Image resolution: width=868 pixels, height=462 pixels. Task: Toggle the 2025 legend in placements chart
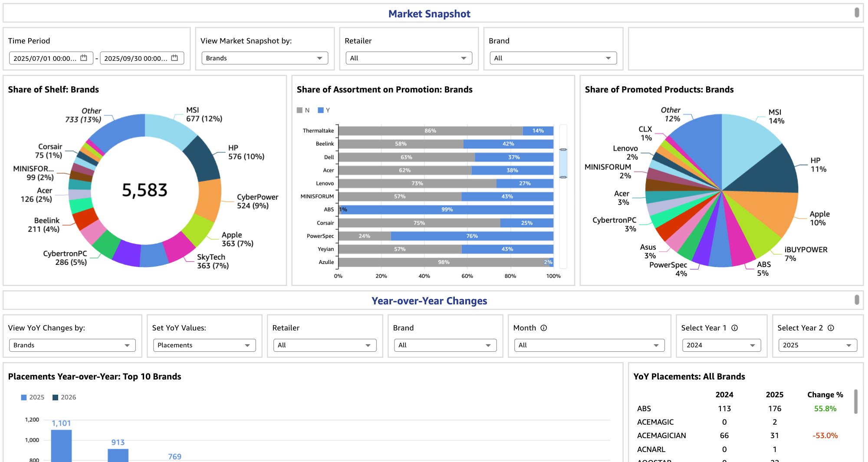(33, 397)
